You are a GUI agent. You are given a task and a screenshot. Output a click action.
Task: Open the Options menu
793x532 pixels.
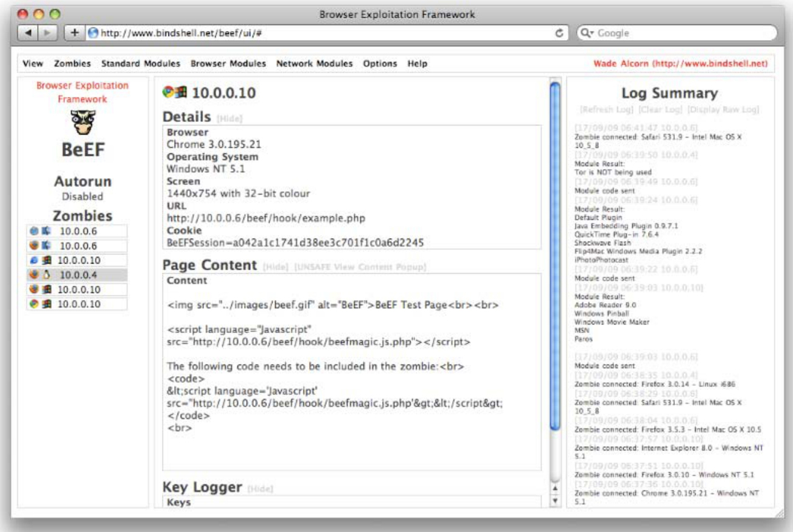point(380,63)
